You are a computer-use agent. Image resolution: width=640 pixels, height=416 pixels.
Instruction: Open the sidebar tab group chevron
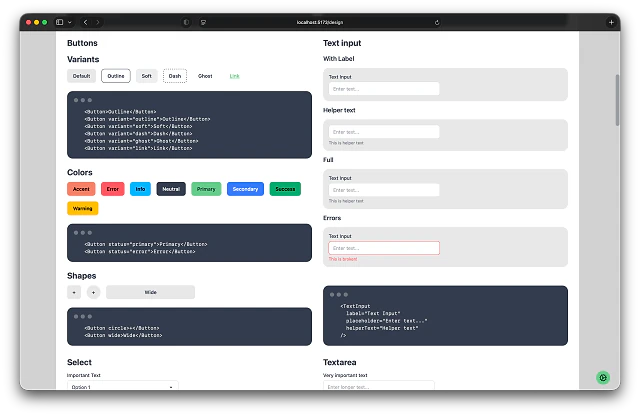pos(70,22)
